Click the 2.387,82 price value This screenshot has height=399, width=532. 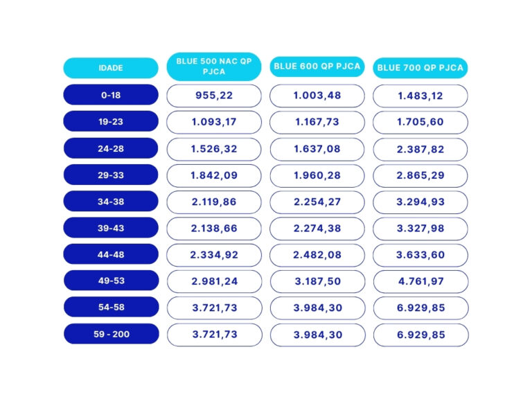tap(420, 149)
